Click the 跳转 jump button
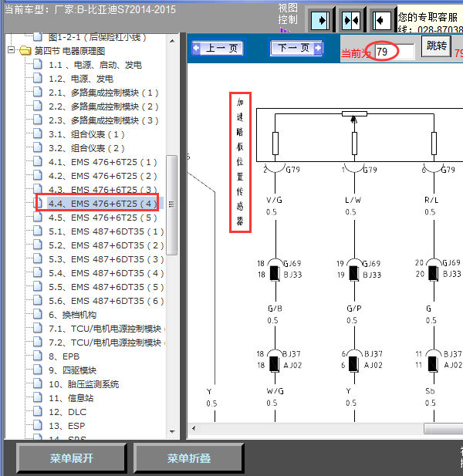This screenshot has width=463, height=476. 436,46
